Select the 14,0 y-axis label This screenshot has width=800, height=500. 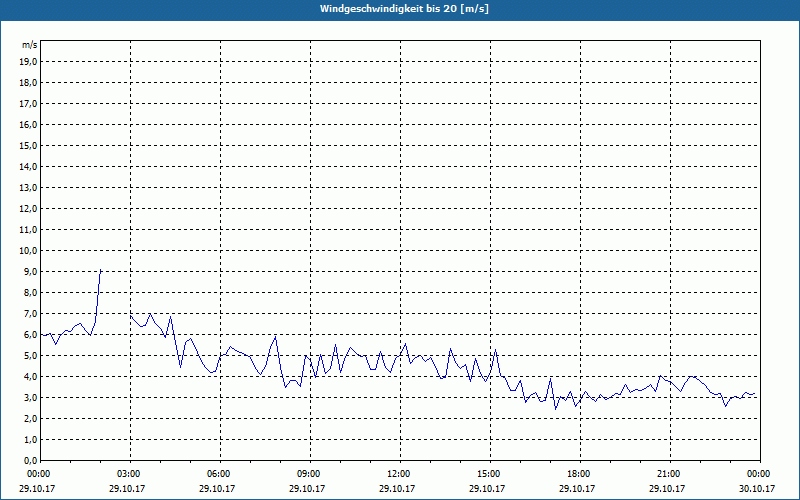click(29, 166)
